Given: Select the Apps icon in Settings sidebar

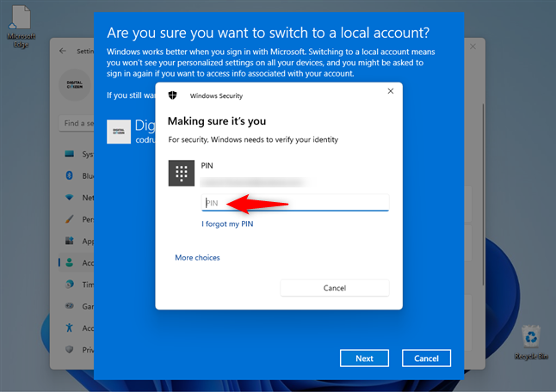Looking at the screenshot, I should point(70,241).
